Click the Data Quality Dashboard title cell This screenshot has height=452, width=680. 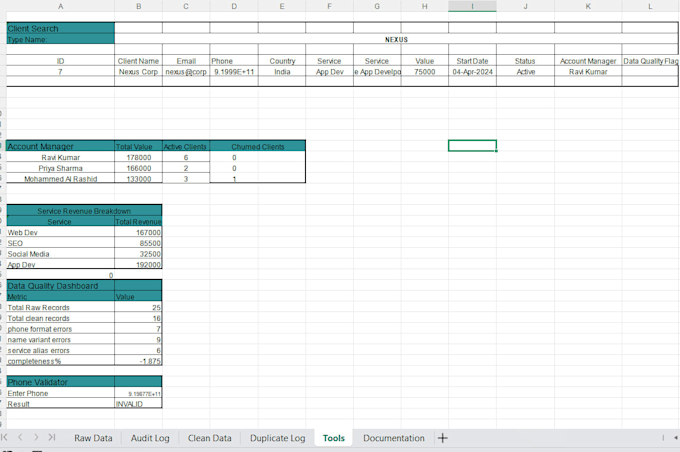[60, 285]
